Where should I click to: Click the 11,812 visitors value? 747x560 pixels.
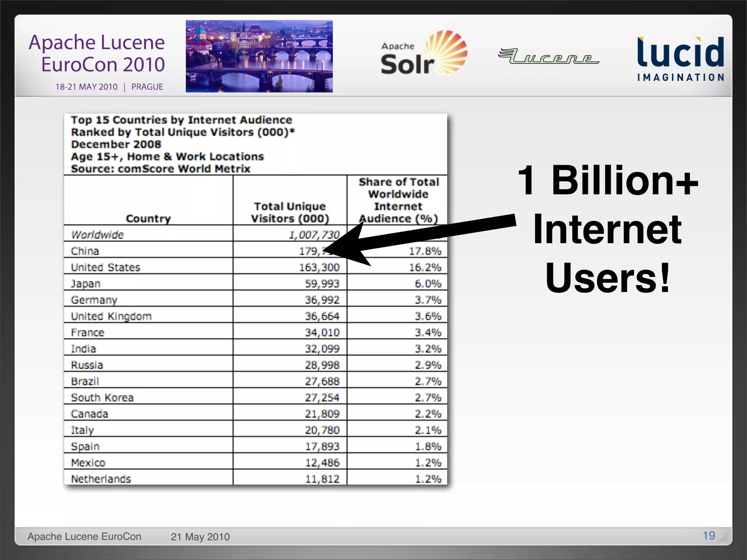point(322,479)
